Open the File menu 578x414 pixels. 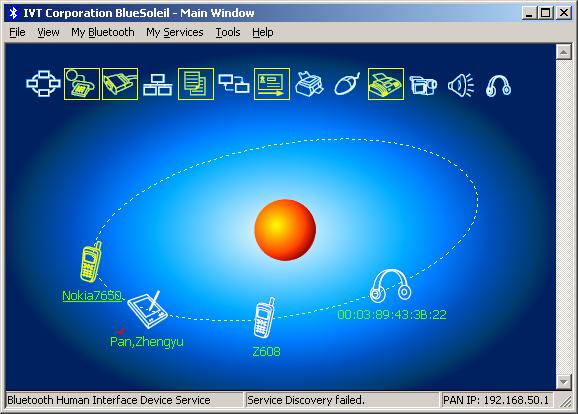pos(17,32)
